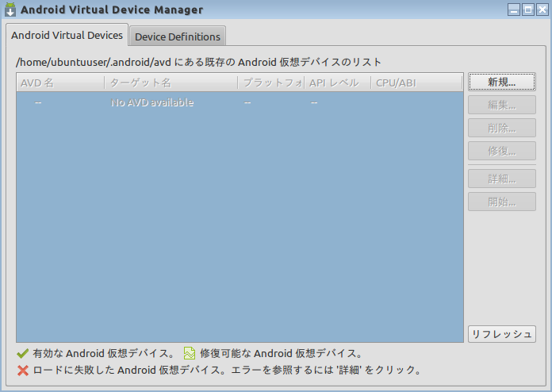552x392 pixels.
Task: Click the 編集... edit button
Action: 502,105
